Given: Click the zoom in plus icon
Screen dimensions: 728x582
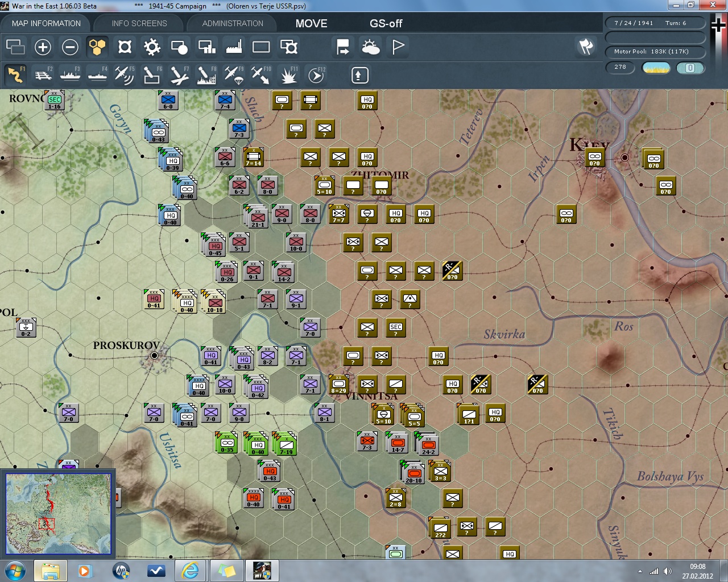Looking at the screenshot, I should [x=43, y=47].
